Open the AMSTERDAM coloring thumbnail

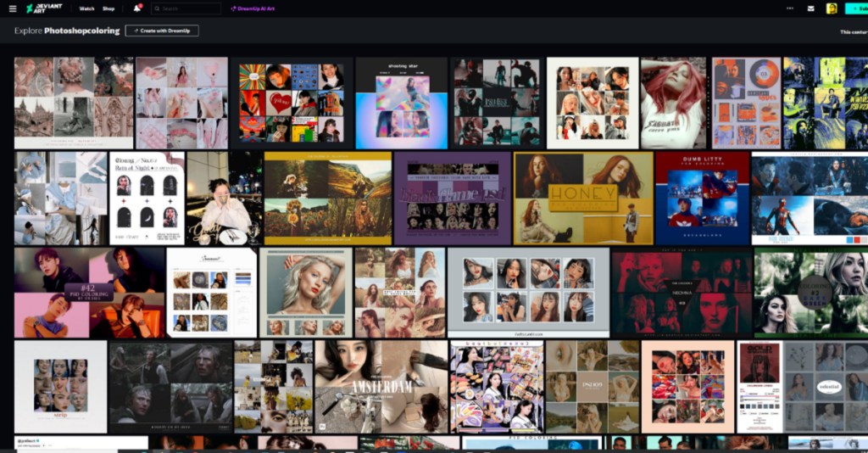381,387
